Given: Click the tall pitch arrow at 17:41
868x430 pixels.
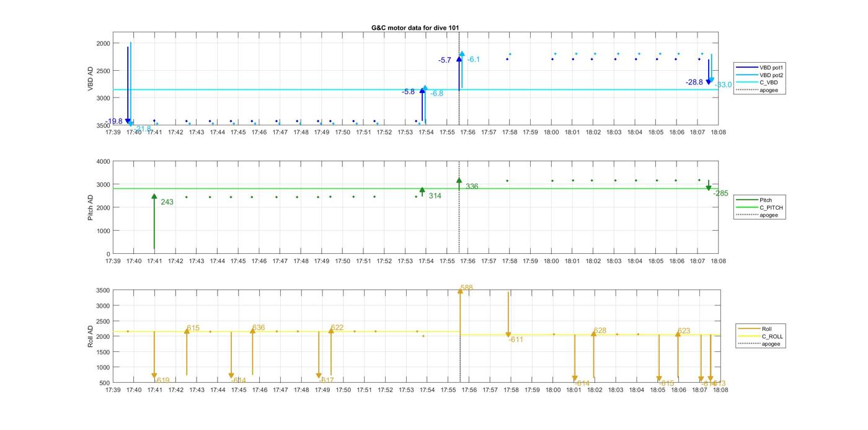Looking at the screenshot, I should click(x=154, y=222).
